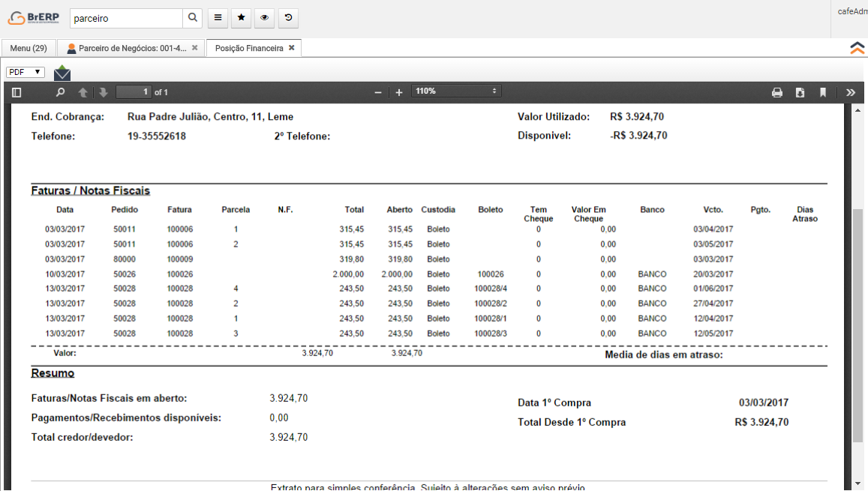
Task: Toggle the PDF sidebar panel
Action: (x=17, y=92)
